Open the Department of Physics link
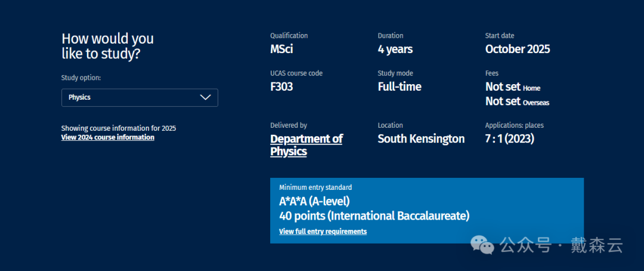Screen dimensions: 644x271 [x=306, y=145]
